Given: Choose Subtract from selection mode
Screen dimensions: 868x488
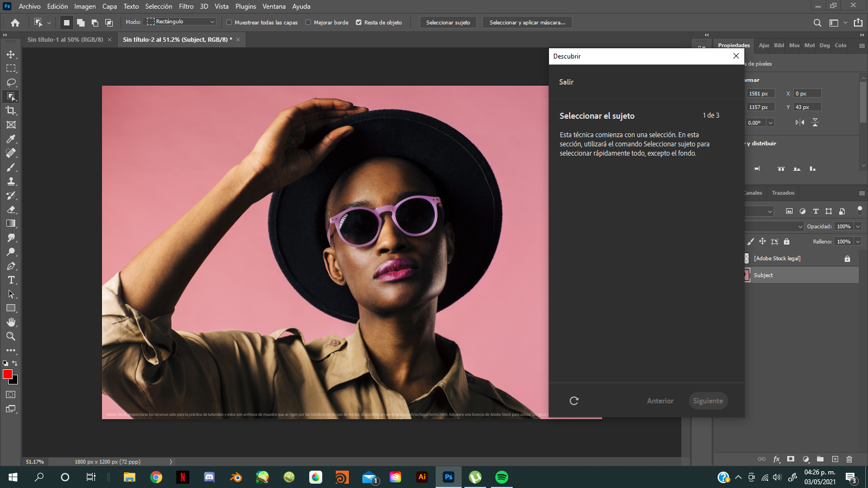Looking at the screenshot, I should [95, 23].
